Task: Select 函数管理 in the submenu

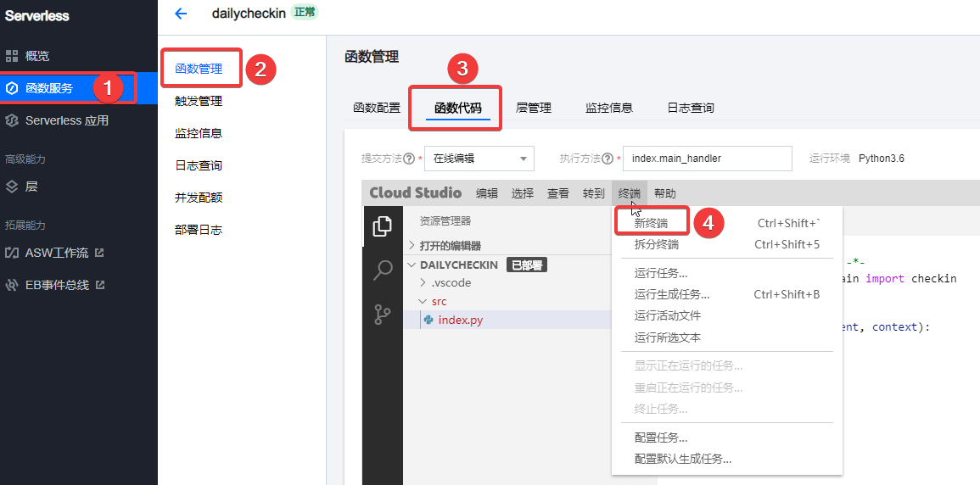Action: [x=199, y=69]
